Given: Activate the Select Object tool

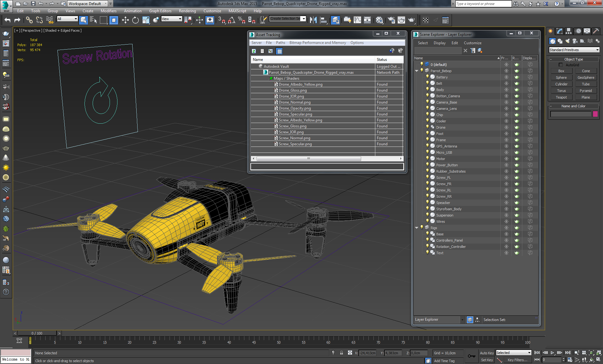Looking at the screenshot, I should point(84,20).
